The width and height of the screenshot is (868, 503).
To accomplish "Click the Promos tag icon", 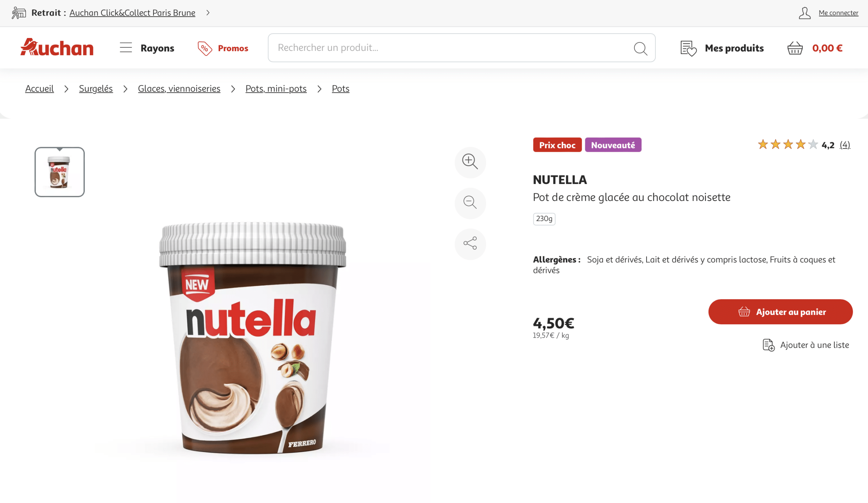I will click(204, 48).
